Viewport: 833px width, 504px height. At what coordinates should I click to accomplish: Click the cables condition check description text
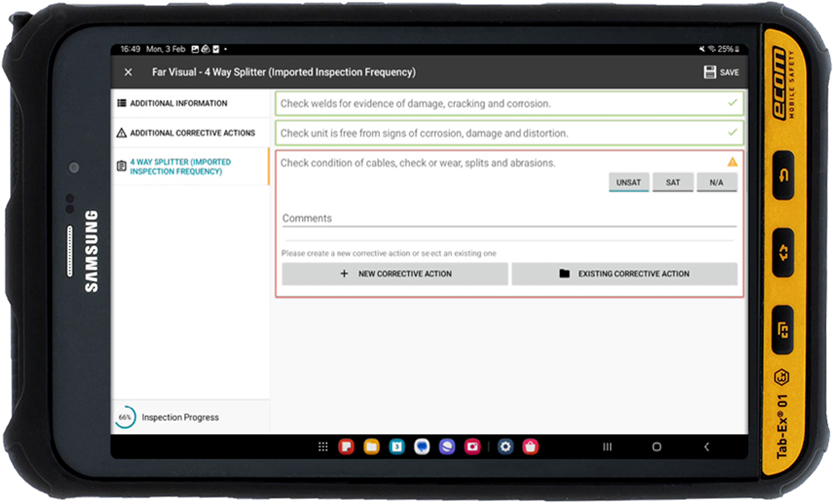tap(418, 163)
